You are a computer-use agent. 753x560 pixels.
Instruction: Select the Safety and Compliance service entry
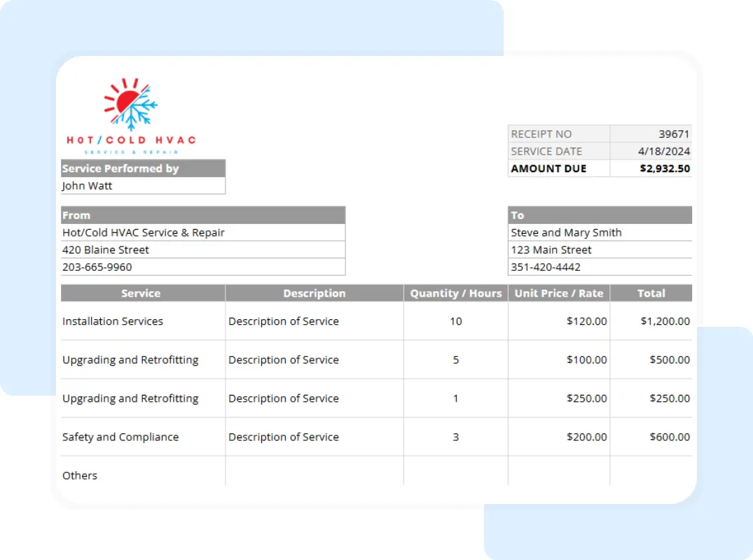coord(120,437)
